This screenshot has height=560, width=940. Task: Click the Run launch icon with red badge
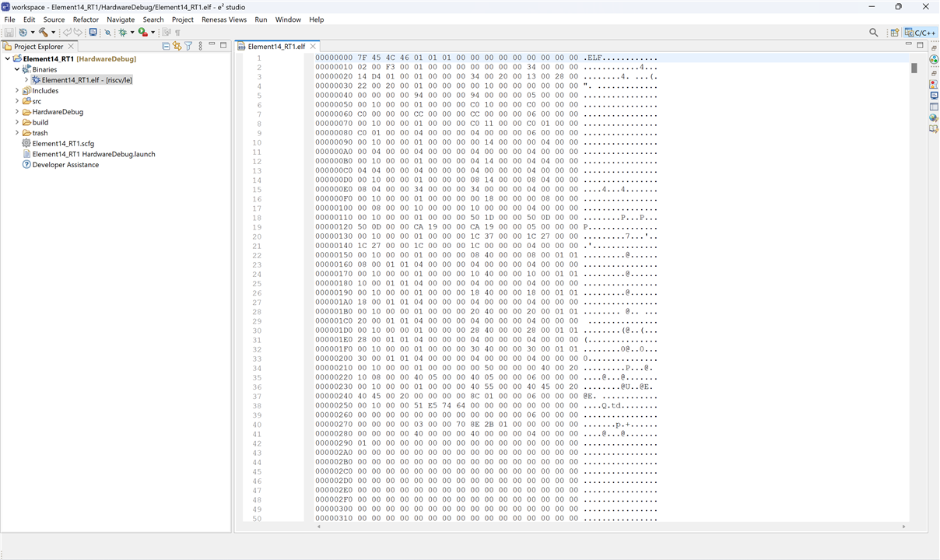tap(143, 33)
